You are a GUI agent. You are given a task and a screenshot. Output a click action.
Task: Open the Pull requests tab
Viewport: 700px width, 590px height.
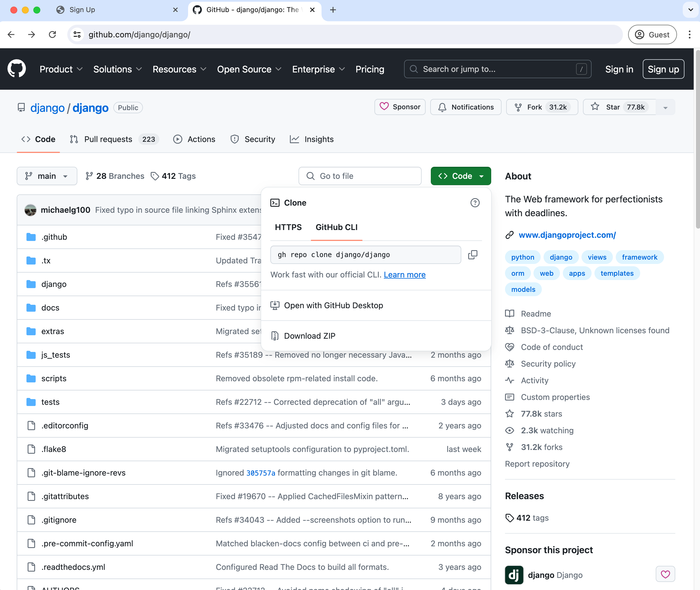tap(114, 139)
